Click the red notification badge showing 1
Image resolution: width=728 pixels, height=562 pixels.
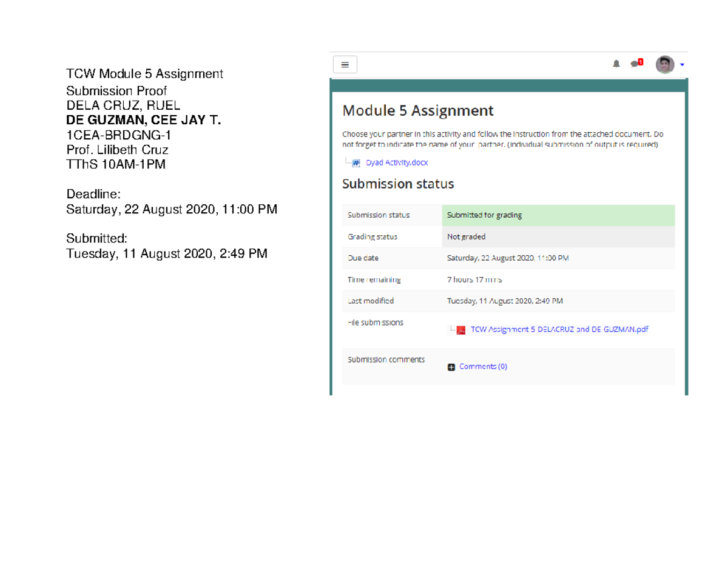tap(639, 60)
